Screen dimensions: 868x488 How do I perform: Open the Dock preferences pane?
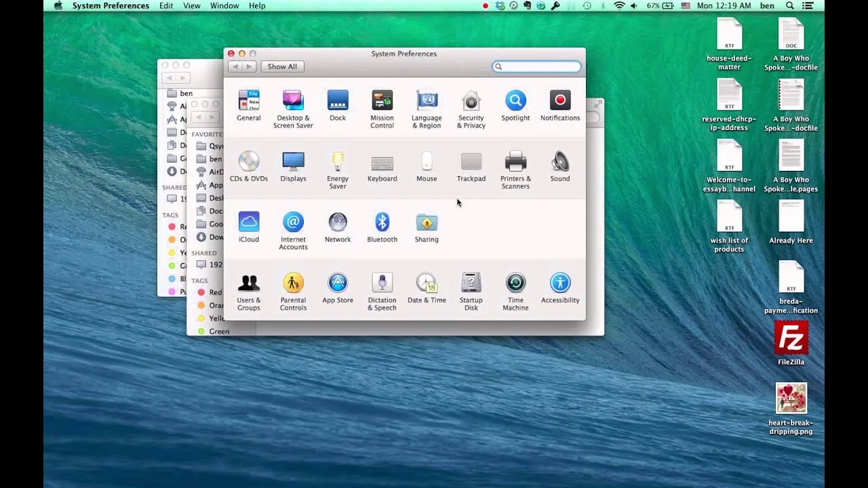(338, 106)
